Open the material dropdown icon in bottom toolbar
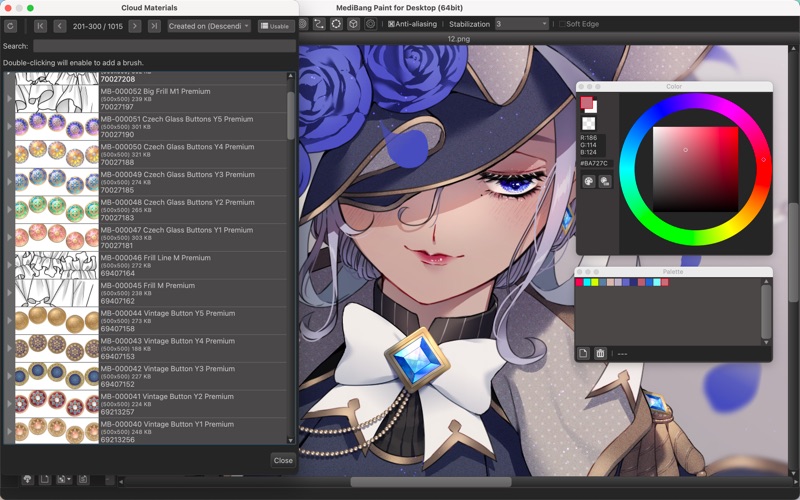The width and height of the screenshot is (800, 500). coord(64,479)
